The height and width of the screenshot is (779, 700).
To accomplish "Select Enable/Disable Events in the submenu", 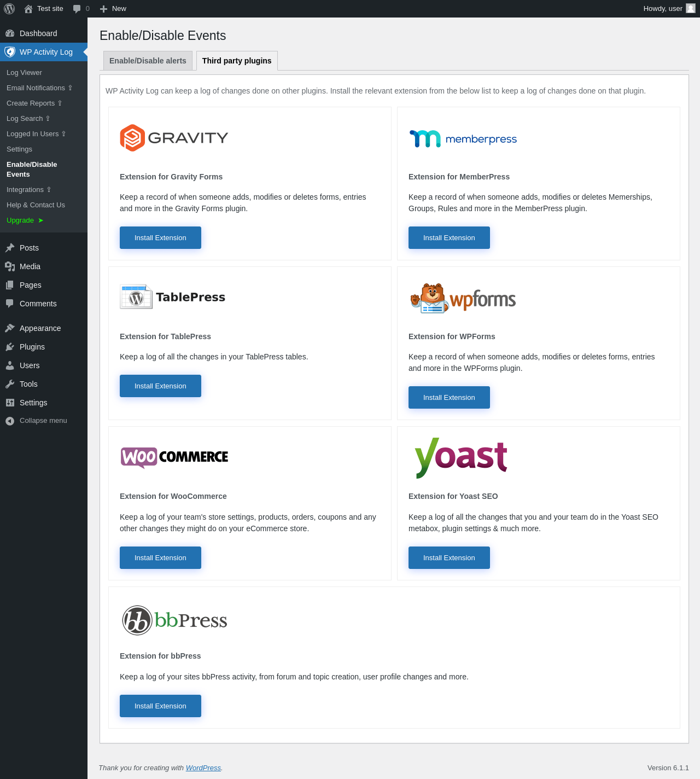I will [32, 170].
